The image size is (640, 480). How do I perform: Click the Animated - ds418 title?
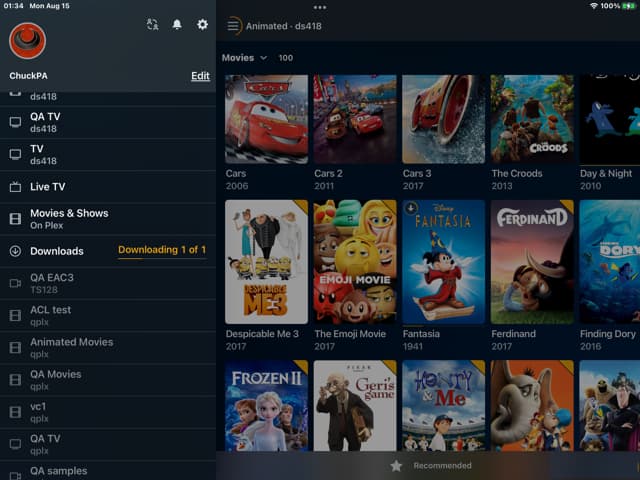(284, 26)
